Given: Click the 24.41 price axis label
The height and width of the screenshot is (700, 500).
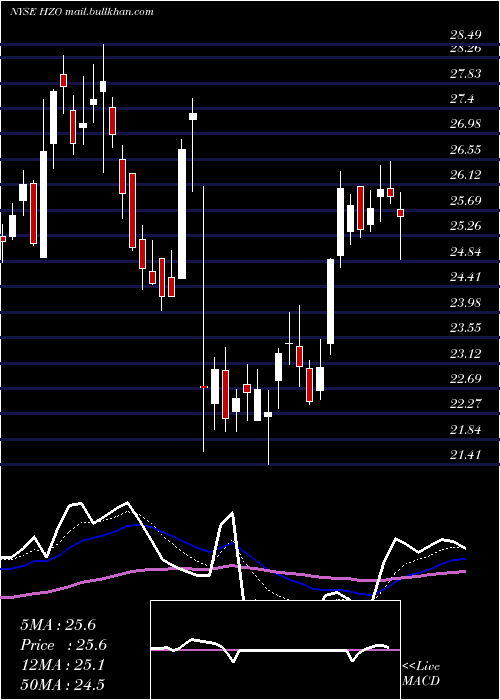Looking at the screenshot, I should coord(466,277).
